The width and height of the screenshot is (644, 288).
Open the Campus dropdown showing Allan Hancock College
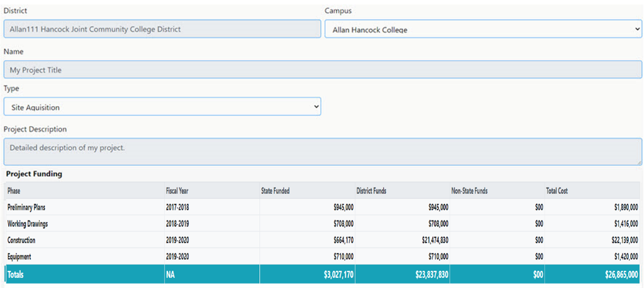pyautogui.click(x=483, y=29)
